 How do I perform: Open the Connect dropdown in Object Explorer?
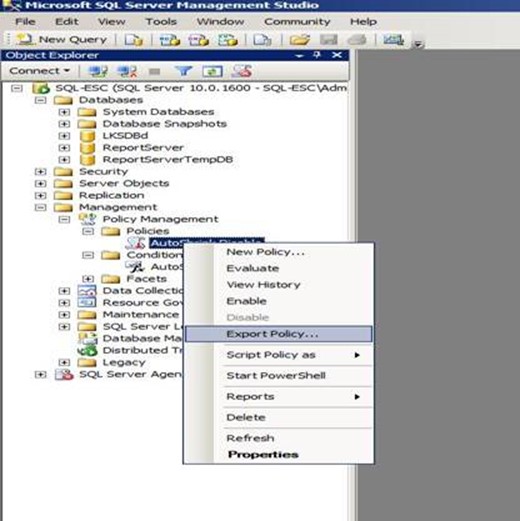pos(40,71)
